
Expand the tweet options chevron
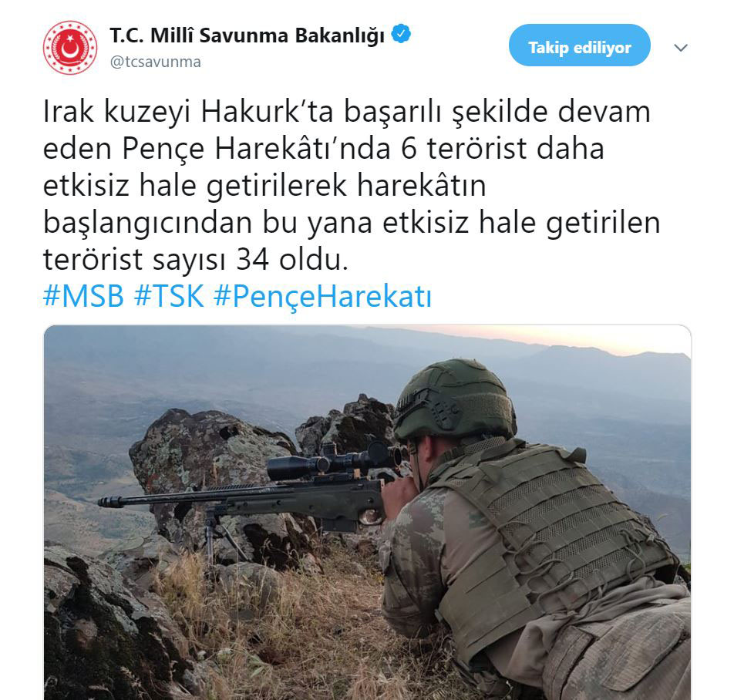pyautogui.click(x=680, y=48)
